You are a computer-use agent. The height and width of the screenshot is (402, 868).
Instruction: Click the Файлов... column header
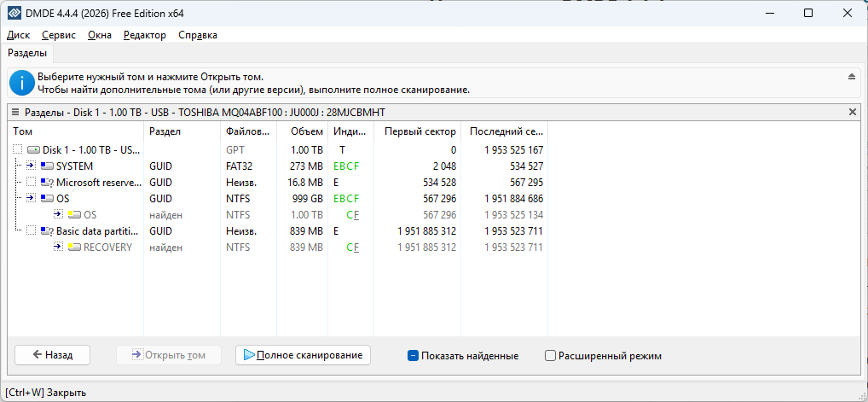247,132
